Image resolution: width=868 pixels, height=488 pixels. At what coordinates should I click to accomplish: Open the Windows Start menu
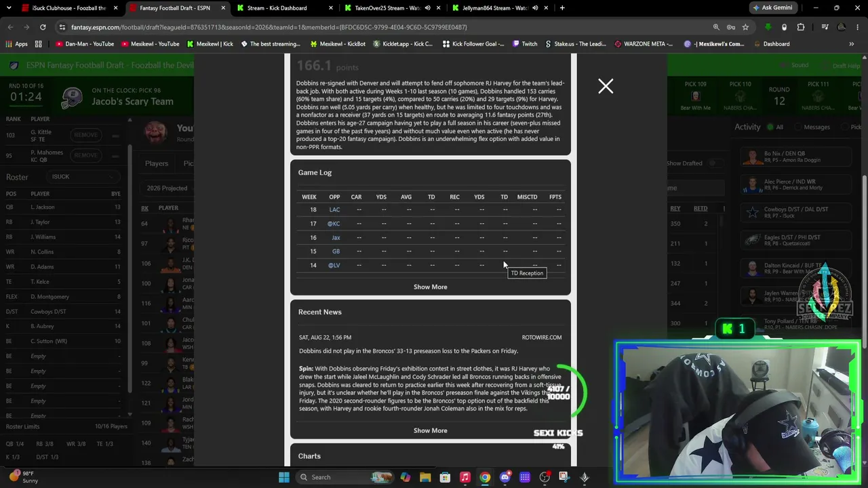point(284,477)
